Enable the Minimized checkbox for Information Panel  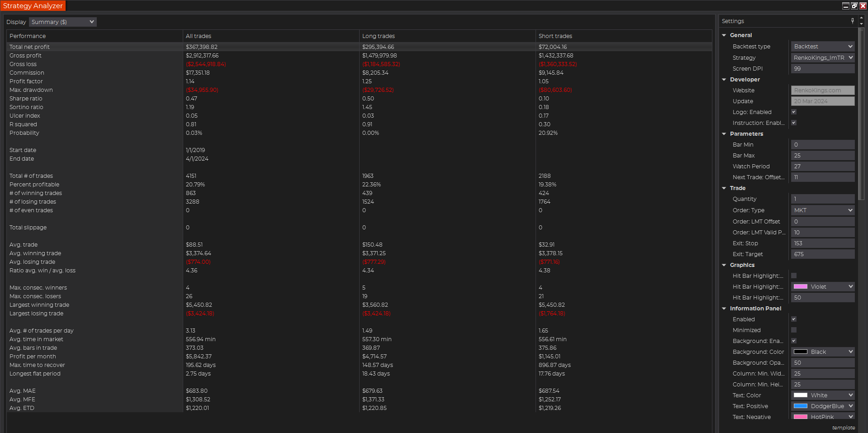[x=793, y=330]
